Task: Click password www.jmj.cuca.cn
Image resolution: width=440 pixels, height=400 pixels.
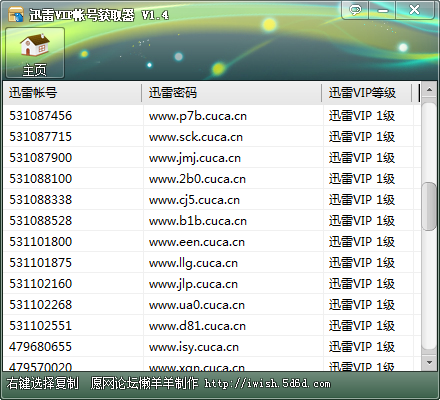Action: pos(195,158)
